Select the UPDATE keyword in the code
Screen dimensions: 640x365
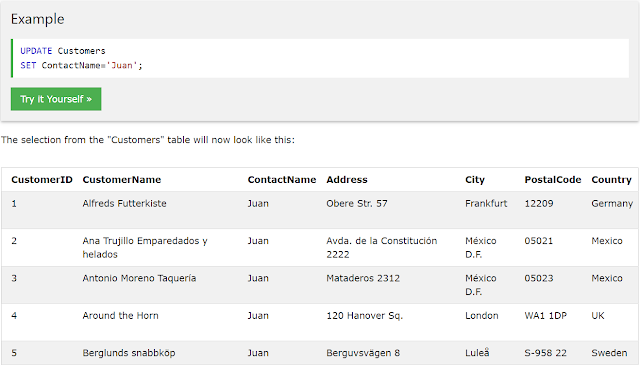click(x=36, y=51)
